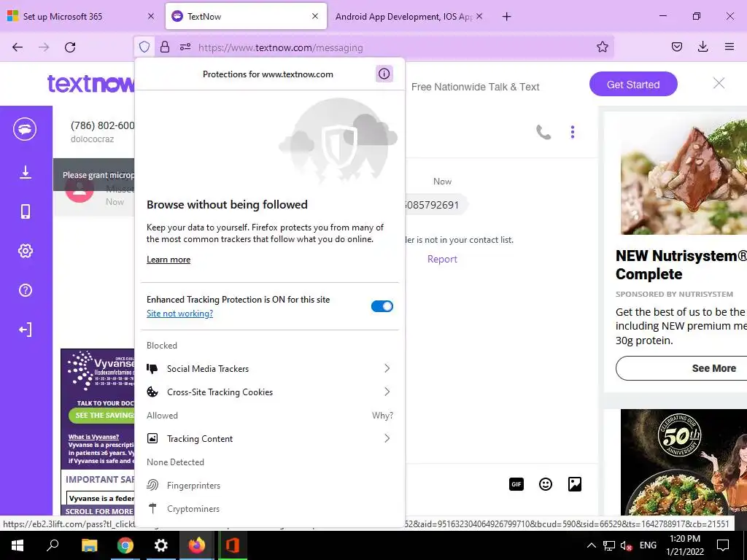Click See More on Nutrisystem ad

click(x=681, y=368)
